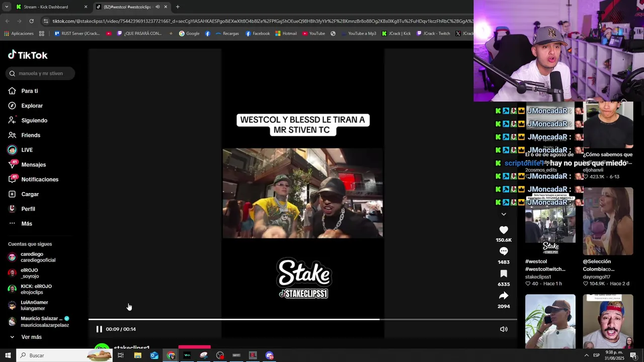Open Outlook from taskbar
The height and width of the screenshot is (362, 644).
(154, 355)
